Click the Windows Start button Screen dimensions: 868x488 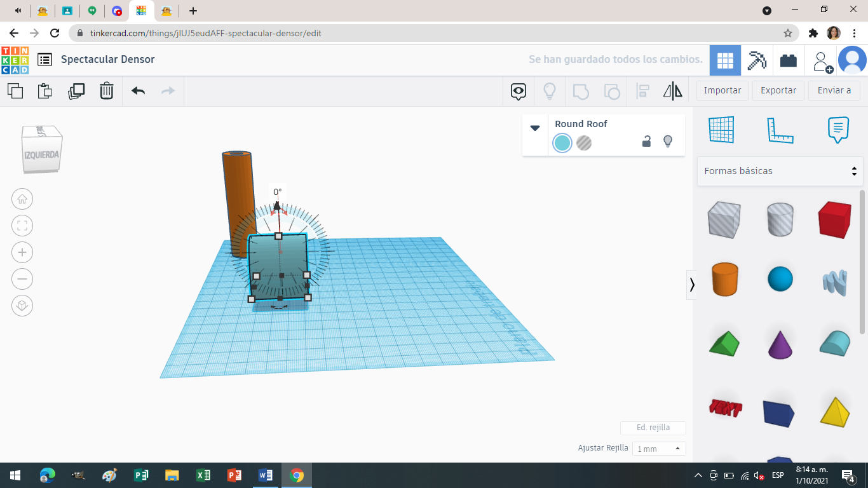click(x=15, y=475)
